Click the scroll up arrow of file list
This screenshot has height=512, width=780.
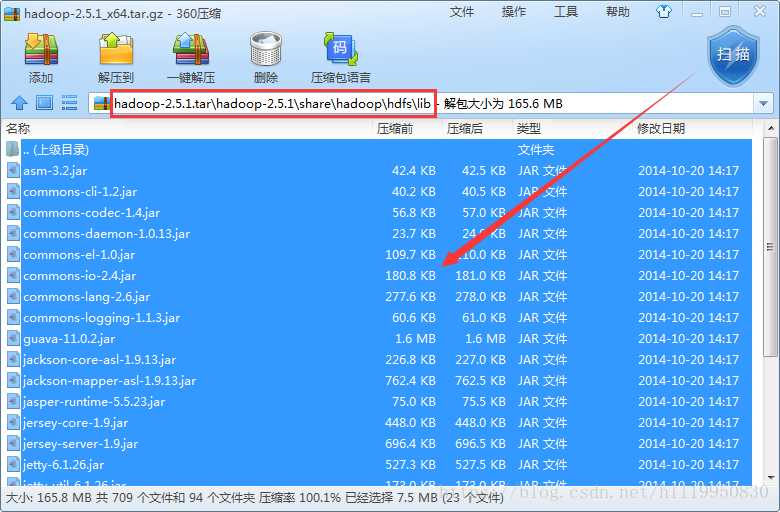tap(771, 128)
